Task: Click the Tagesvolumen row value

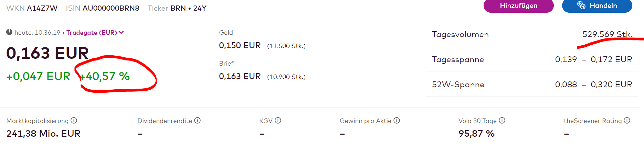Action: pos(607,34)
